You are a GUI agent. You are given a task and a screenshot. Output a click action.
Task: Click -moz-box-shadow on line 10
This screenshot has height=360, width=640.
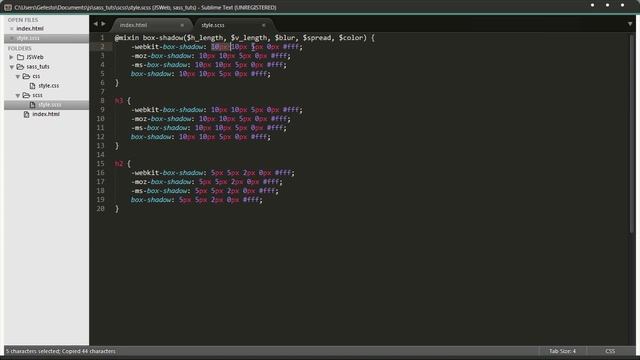click(161, 118)
